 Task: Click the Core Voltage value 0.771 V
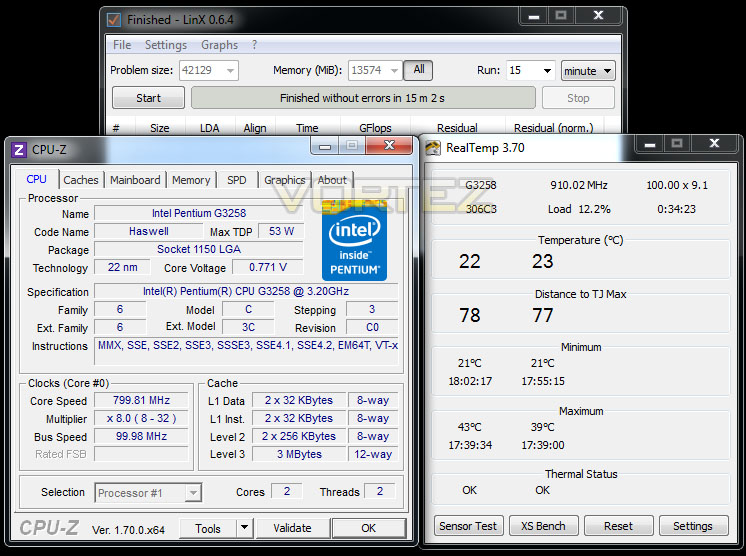pyautogui.click(x=268, y=267)
